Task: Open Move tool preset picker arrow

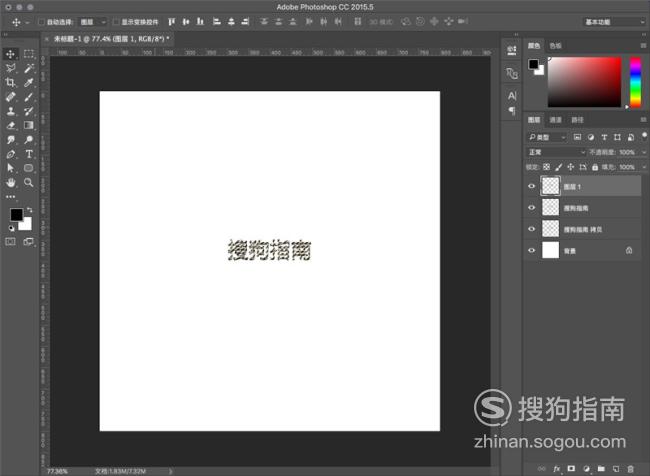Action: point(27,22)
